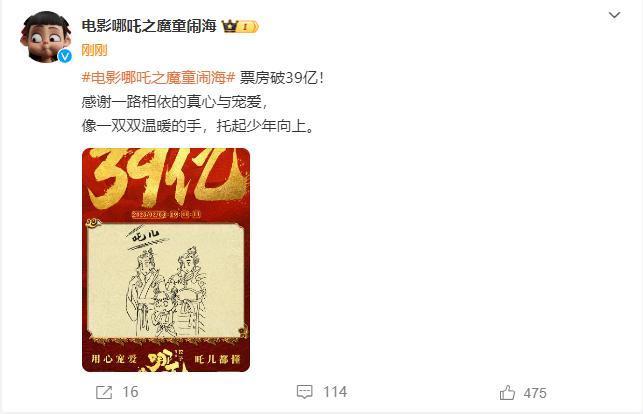This screenshot has width=643, height=414.
Task: Click the like count 475
Action: coord(535,393)
